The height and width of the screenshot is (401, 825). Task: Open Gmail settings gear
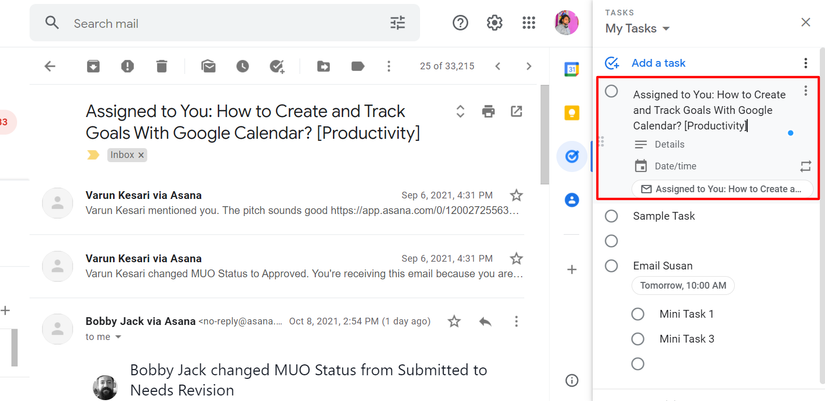(x=494, y=23)
